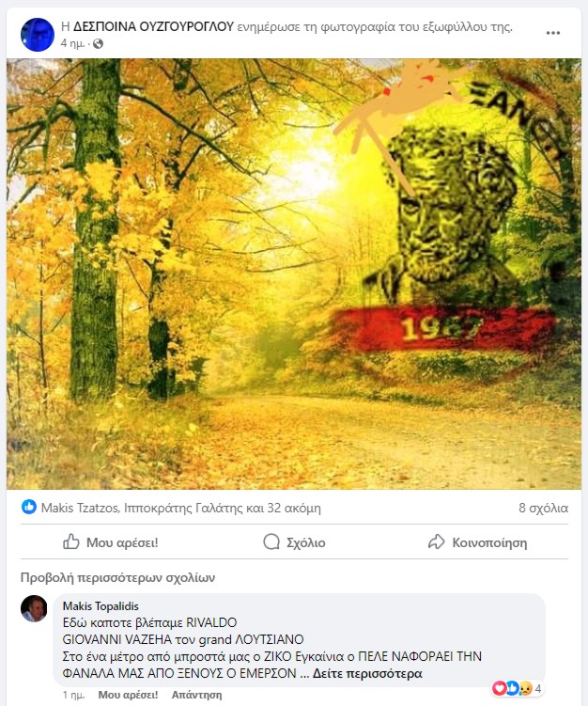588x706 pixels.
Task: Click the globe public visibility icon
Action: [98, 43]
